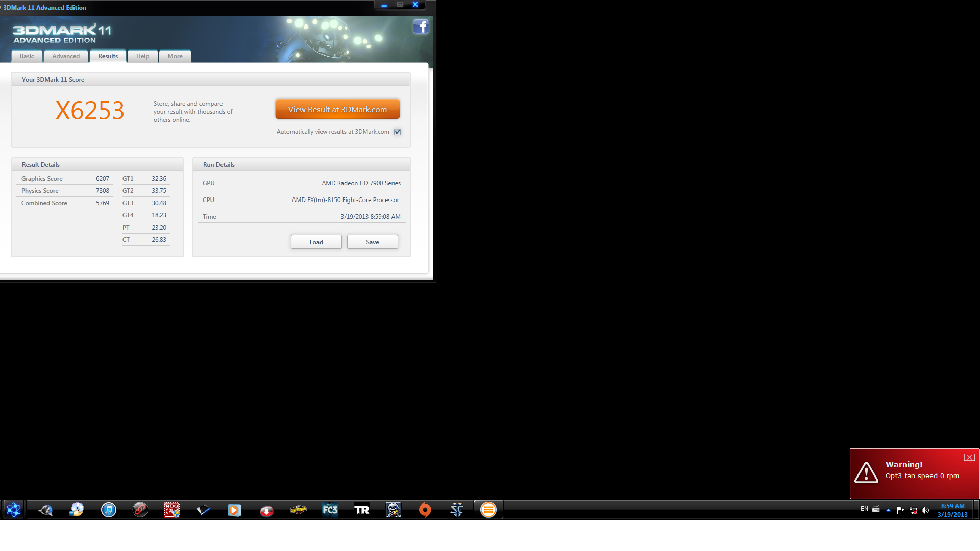Switch to the Advanced tab
Viewport: 980px width, 551px height.
coord(65,56)
